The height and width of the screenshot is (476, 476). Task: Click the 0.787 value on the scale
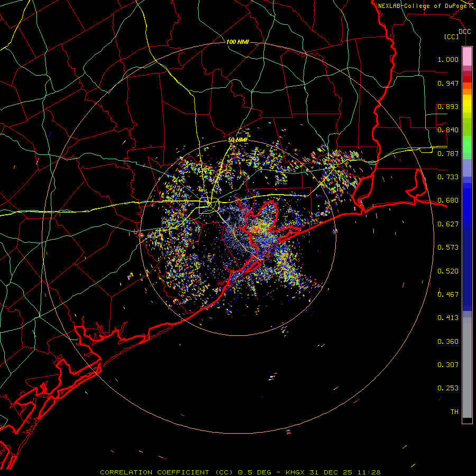(x=448, y=153)
